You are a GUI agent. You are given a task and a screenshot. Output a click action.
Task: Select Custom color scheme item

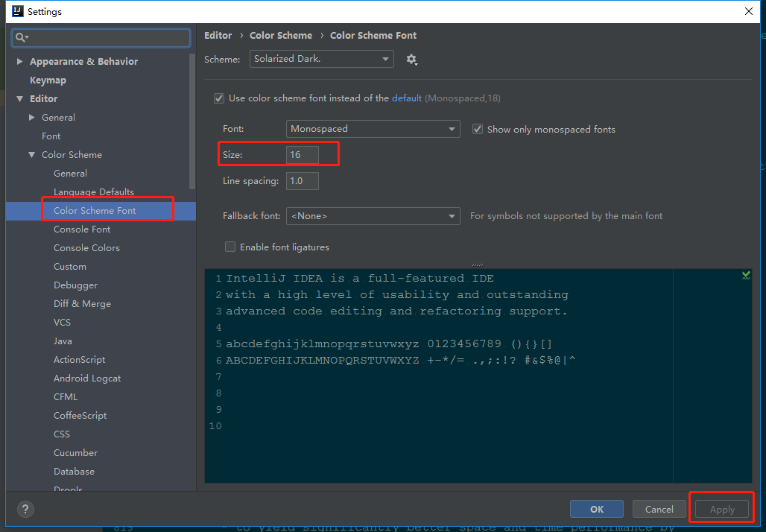(x=70, y=266)
